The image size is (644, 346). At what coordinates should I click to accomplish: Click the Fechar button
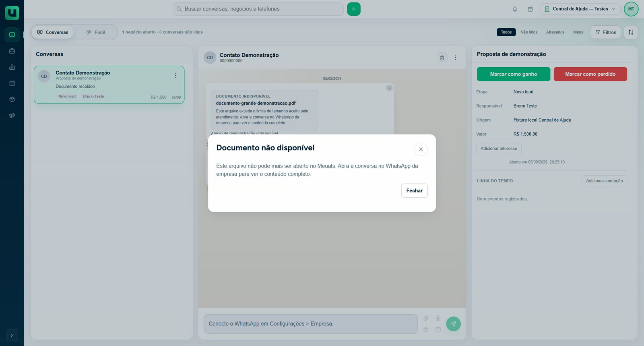click(414, 191)
